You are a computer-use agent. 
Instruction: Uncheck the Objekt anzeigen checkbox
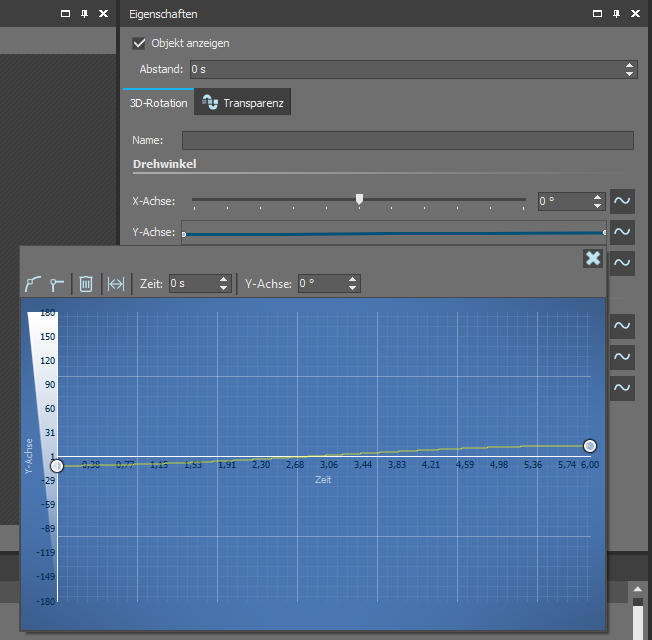click(139, 44)
